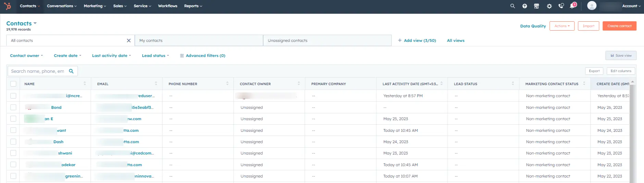Click the plus icon beside Add view
The image size is (644, 183).
399,41
